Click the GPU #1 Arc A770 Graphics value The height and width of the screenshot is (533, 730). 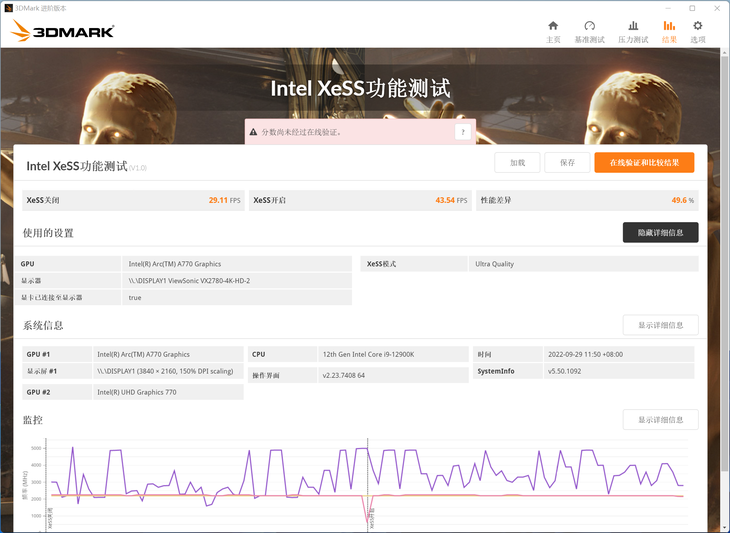143,354
